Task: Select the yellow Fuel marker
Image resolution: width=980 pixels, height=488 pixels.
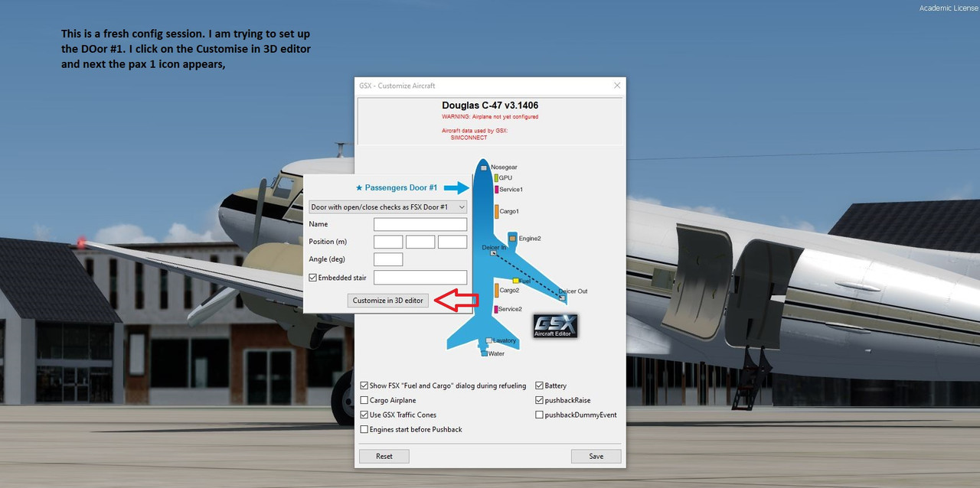Action: pos(516,281)
